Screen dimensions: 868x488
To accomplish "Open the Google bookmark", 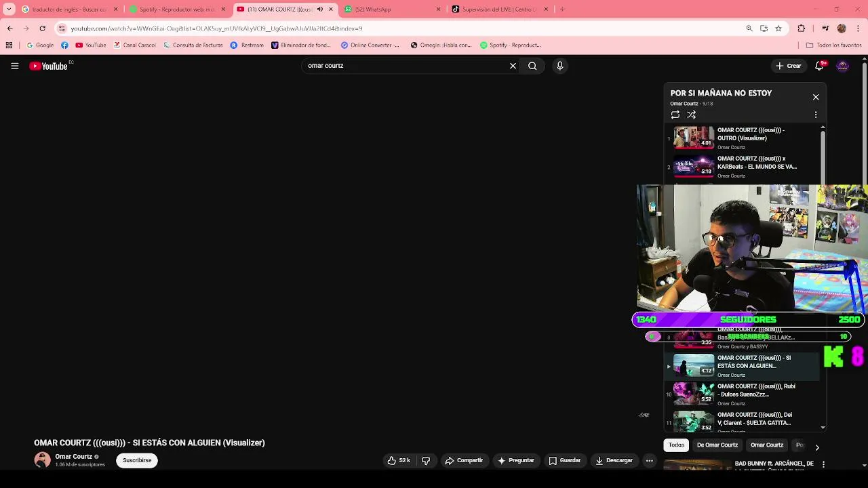I will pyautogui.click(x=40, y=45).
